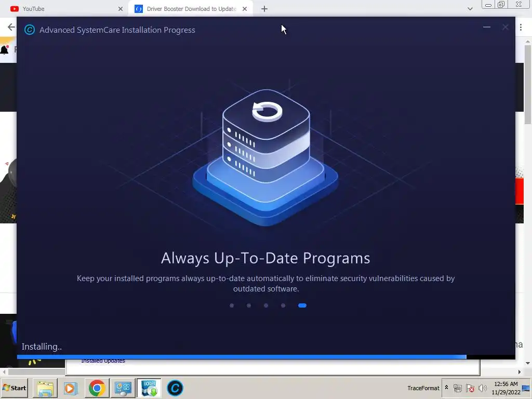Viewport: 532px width, 399px height.
Task: Open the Advanced SystemCare taskbar icon
Action: pyautogui.click(x=175, y=388)
